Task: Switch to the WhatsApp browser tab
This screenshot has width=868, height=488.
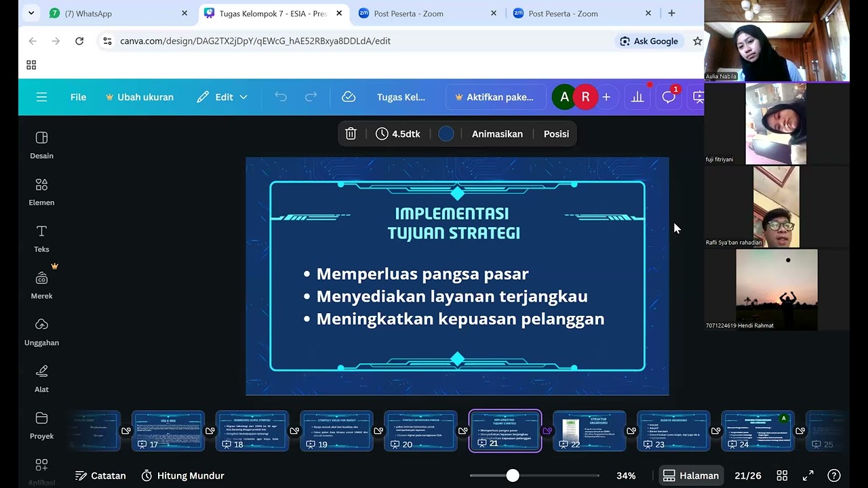Action: point(108,14)
